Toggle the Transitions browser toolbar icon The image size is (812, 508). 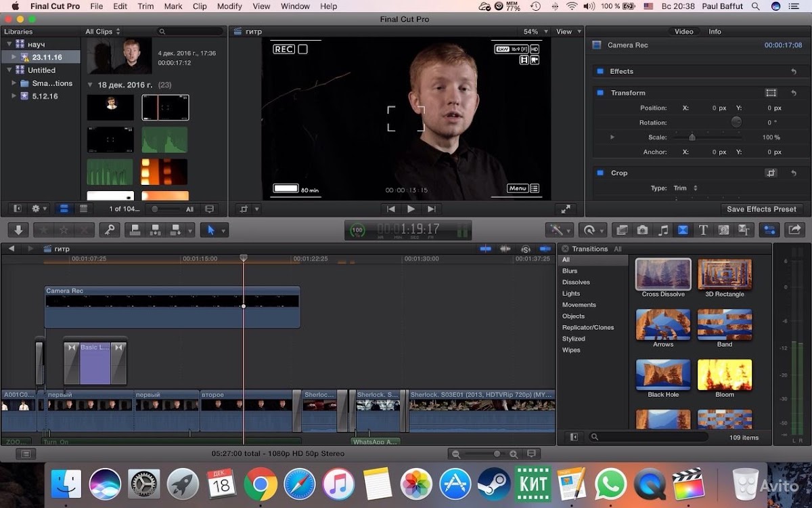click(683, 230)
